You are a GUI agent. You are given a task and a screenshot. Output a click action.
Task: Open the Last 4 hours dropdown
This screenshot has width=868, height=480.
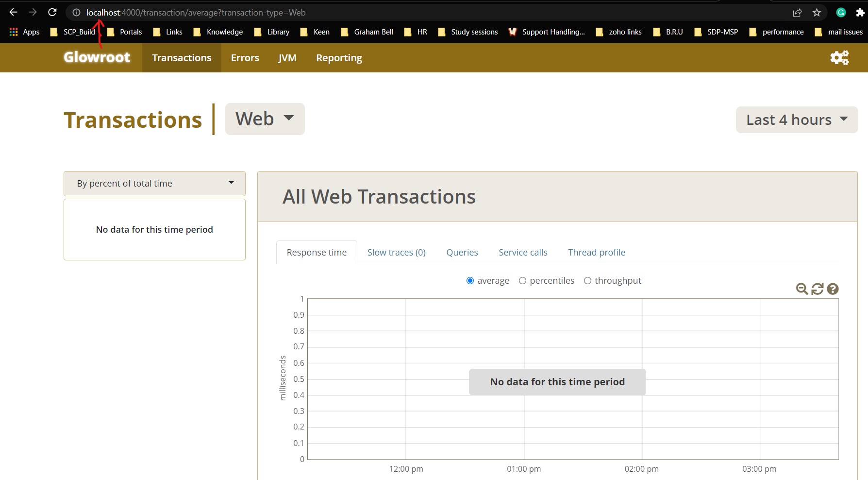point(796,120)
